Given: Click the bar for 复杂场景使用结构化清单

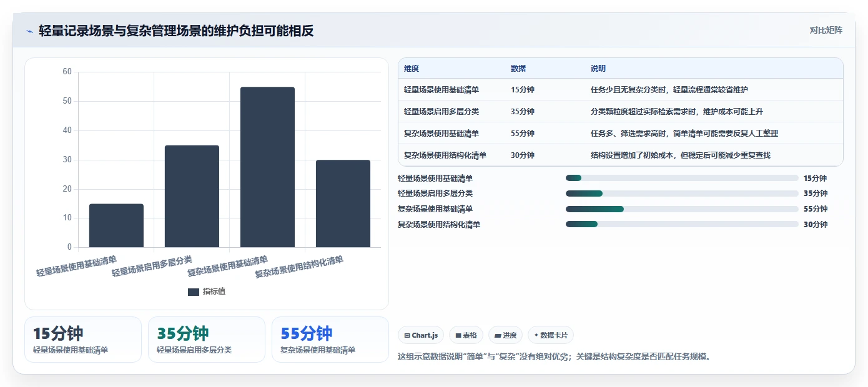Looking at the screenshot, I should [343, 203].
